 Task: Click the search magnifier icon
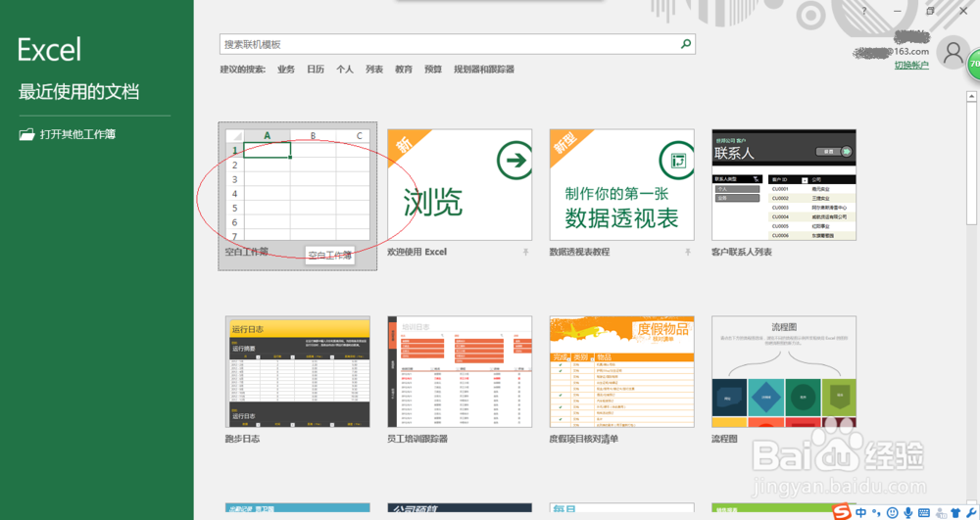click(686, 44)
